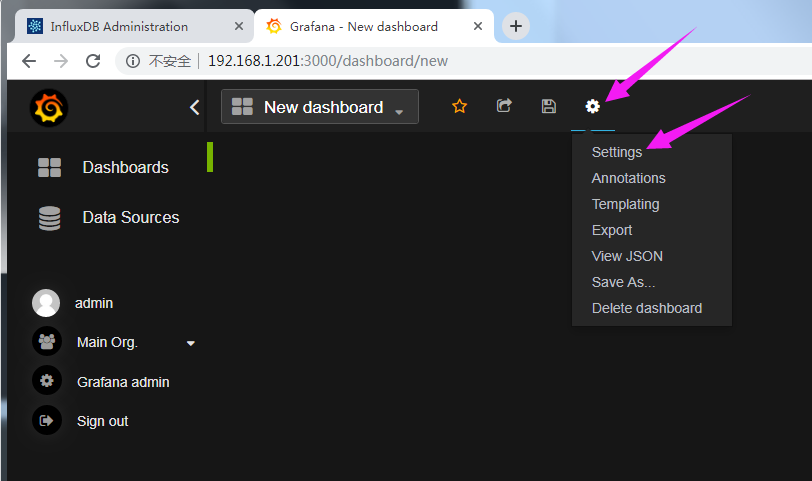The height and width of the screenshot is (481, 812).
Task: Go forward in browser history
Action: tap(61, 61)
